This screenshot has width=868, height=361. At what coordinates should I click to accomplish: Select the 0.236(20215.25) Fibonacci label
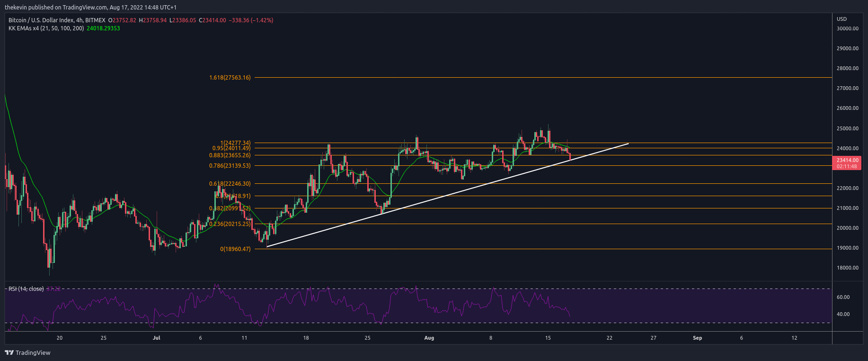230,224
